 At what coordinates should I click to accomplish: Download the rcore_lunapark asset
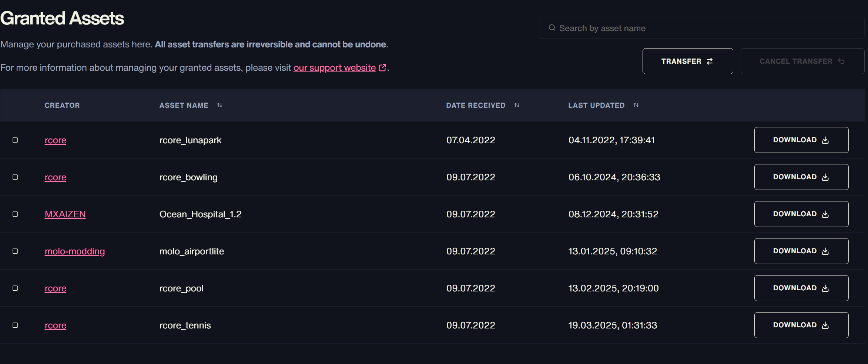tap(801, 140)
